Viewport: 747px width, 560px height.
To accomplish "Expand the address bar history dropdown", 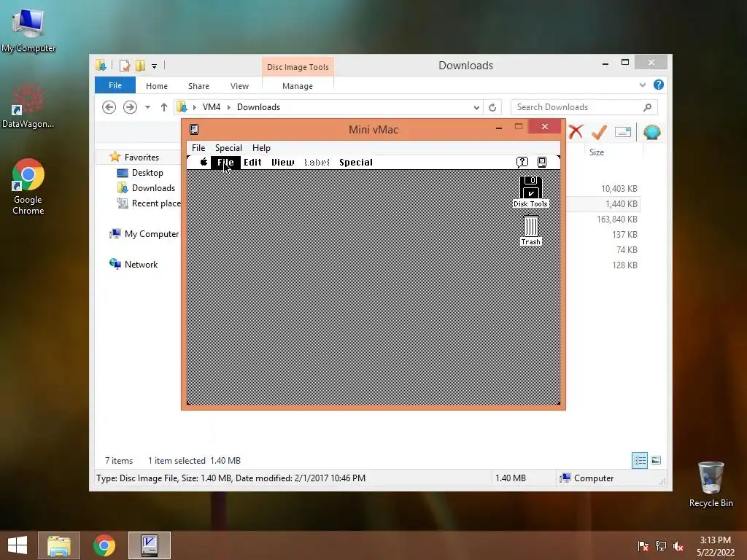I will click(x=476, y=108).
